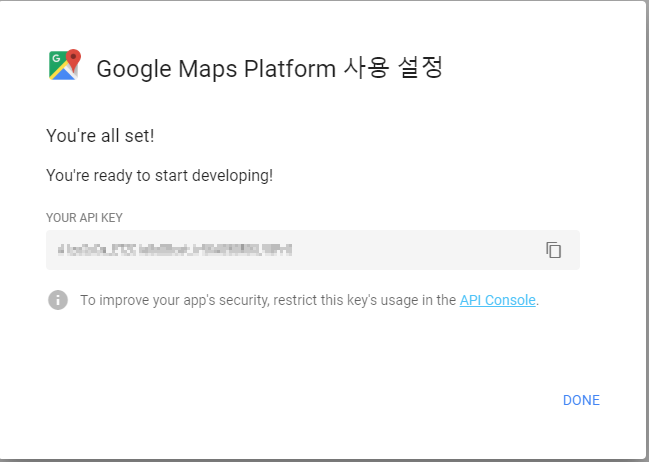Click the 'Google Maps Platform 사용 설정' title
Viewport: 649px width, 462px height.
pos(269,68)
